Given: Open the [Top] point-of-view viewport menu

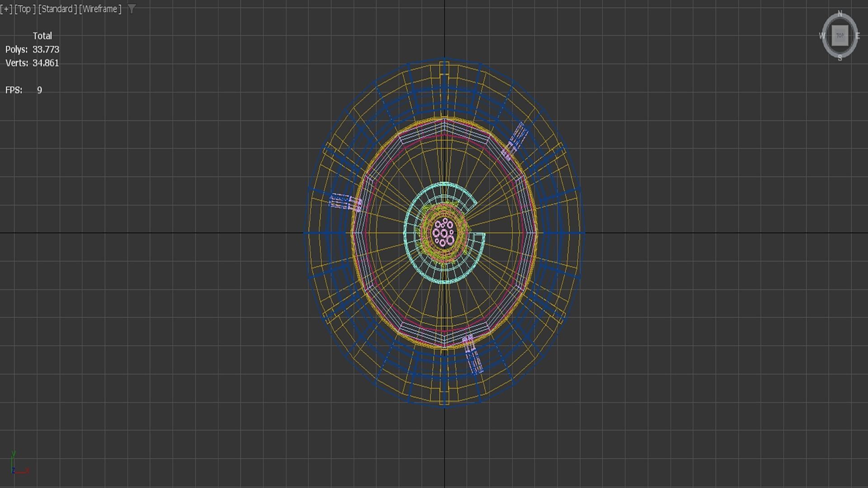Looking at the screenshot, I should (25, 9).
